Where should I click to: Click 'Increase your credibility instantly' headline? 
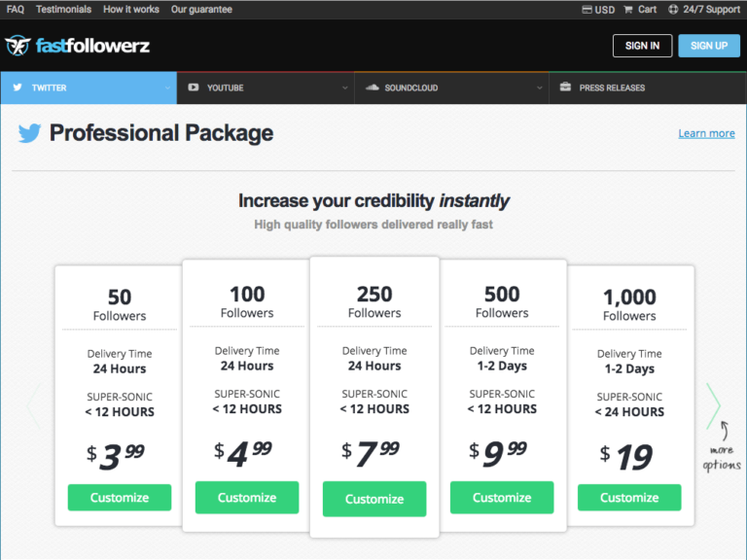(x=373, y=201)
